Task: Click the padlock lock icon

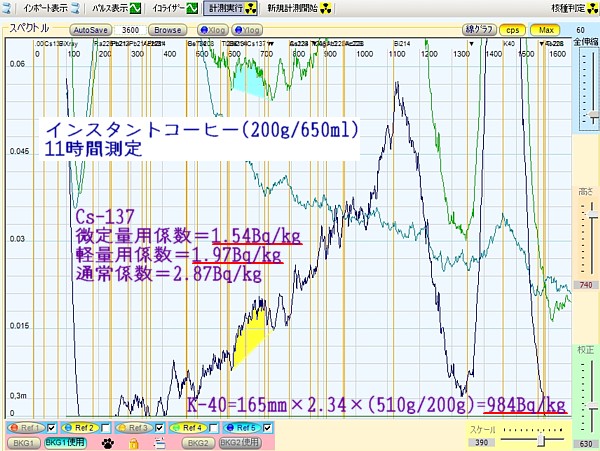Action: pos(132,442)
